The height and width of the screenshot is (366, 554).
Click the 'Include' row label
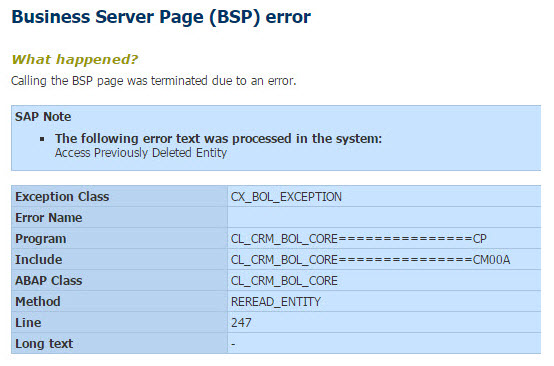point(39,260)
